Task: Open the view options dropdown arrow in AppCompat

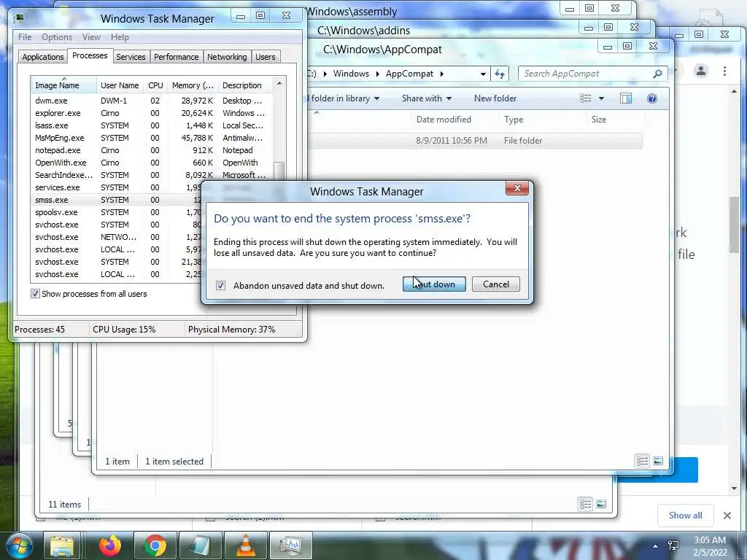Action: click(x=601, y=98)
